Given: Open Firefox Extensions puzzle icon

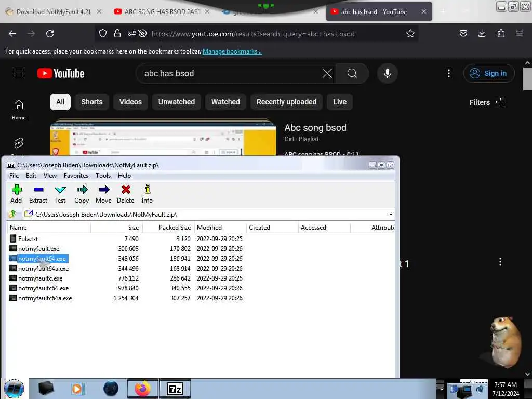Looking at the screenshot, I should 501,33.
